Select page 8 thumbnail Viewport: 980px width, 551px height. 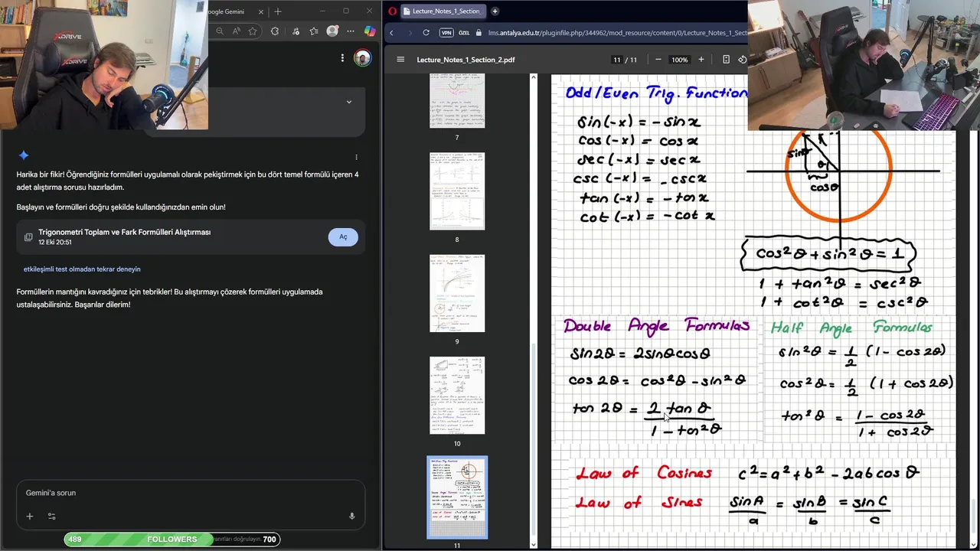pos(457,191)
